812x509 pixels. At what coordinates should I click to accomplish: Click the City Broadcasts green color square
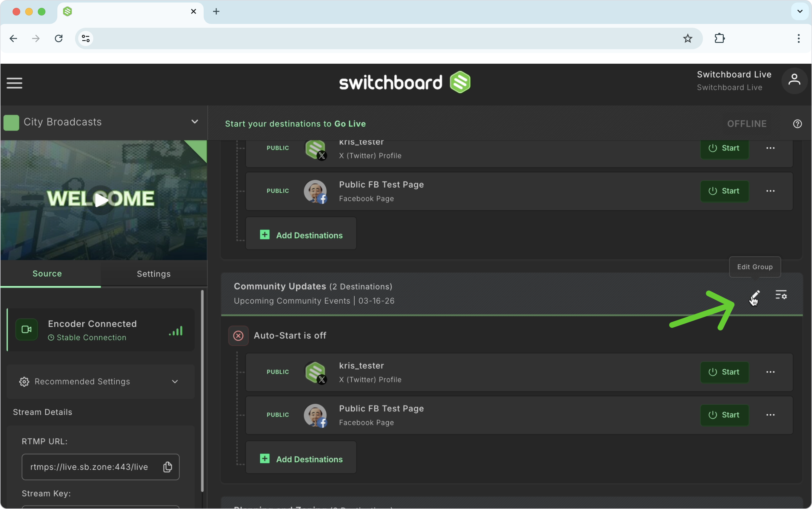(x=11, y=123)
